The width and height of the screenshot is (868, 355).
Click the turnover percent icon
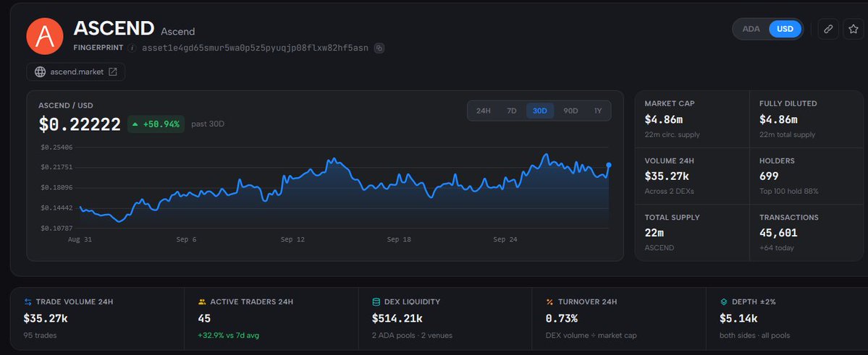pos(549,302)
